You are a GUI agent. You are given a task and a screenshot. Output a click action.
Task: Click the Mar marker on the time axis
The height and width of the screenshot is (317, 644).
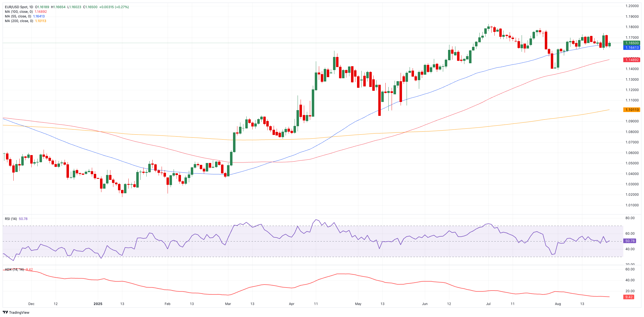pyautogui.click(x=228, y=304)
